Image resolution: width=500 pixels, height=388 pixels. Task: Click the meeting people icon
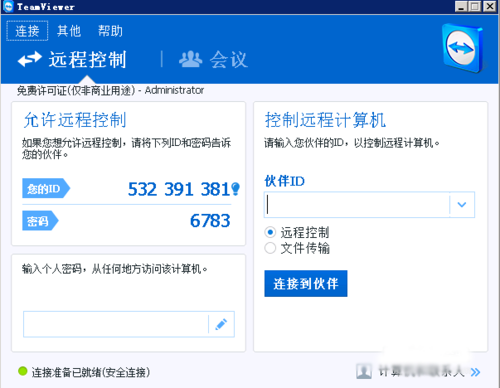click(x=190, y=59)
